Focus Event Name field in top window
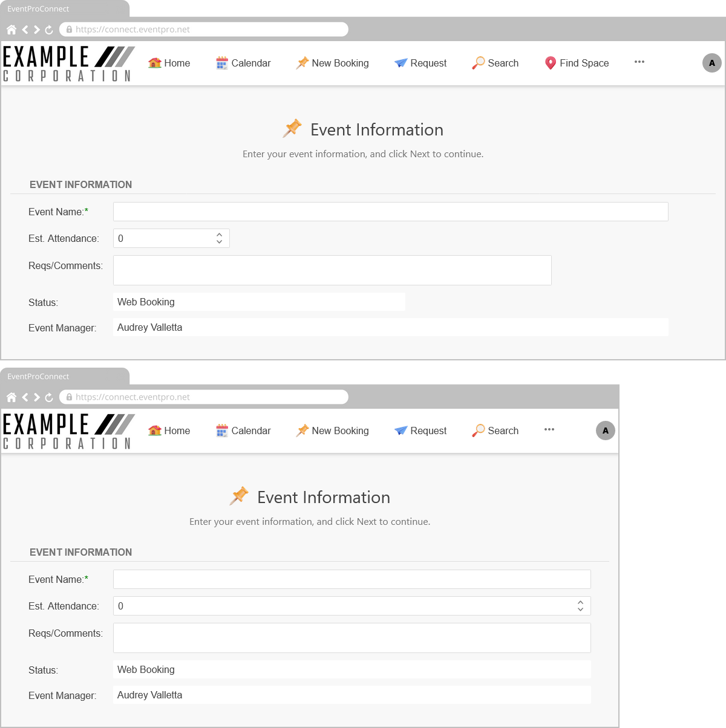Image resolution: width=726 pixels, height=728 pixels. pos(391,212)
